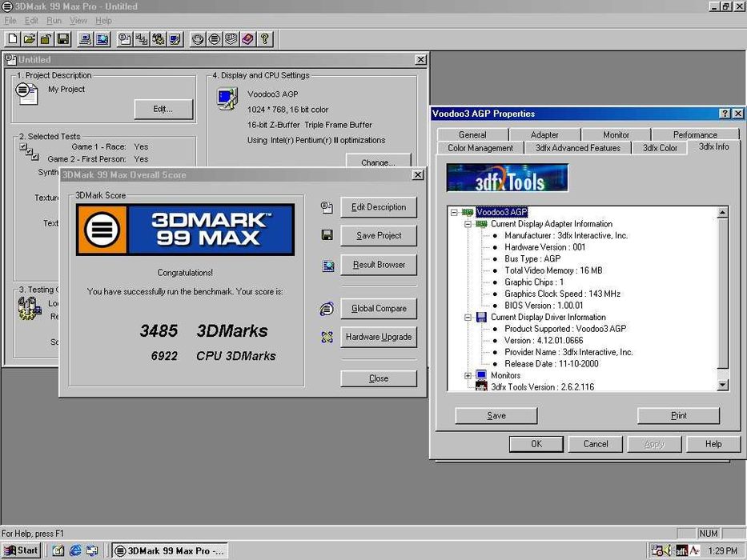Click Save in Voodoo3 AGP Properties
The height and width of the screenshot is (560, 747).
(496, 416)
